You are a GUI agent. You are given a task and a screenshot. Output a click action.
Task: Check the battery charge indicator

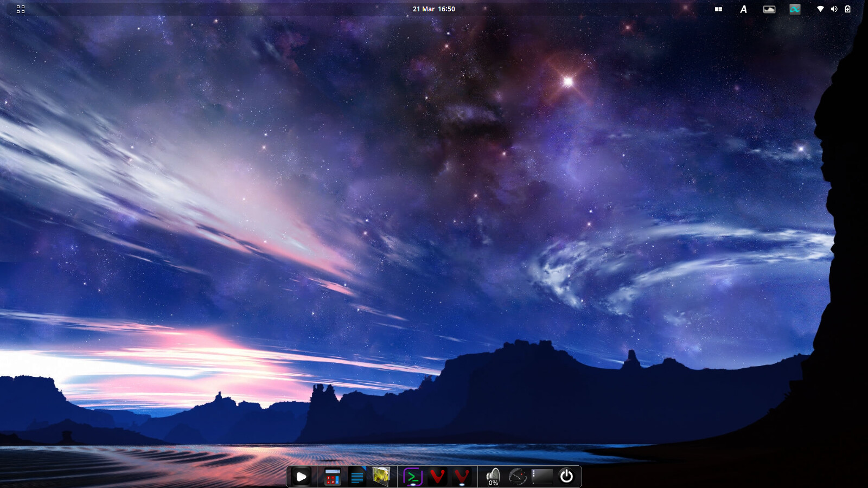pos(847,9)
